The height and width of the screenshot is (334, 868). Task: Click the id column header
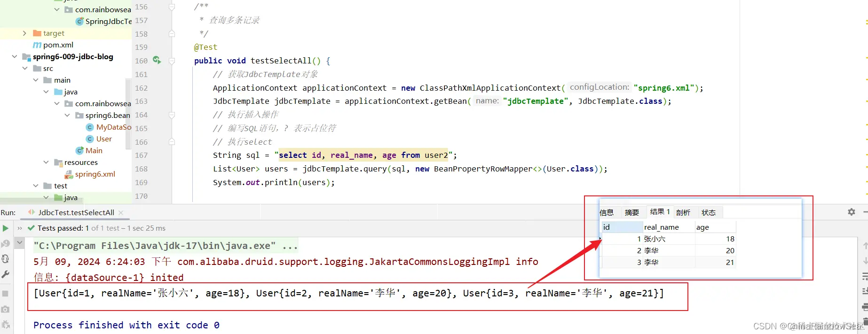click(x=622, y=227)
